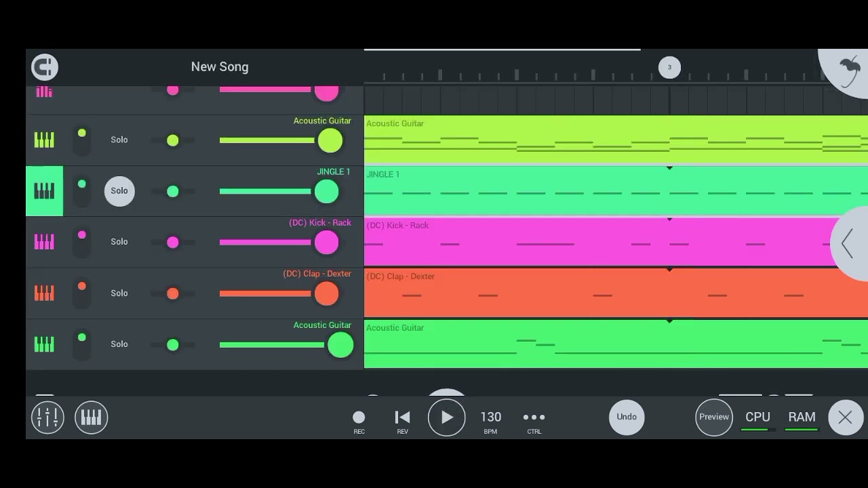
Task: Mute the Kick - Rack track
Action: [x=81, y=242]
